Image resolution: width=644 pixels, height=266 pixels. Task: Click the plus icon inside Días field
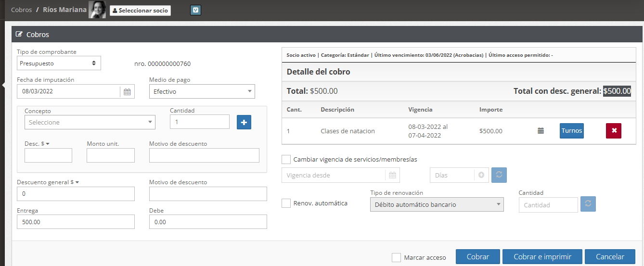[x=481, y=175]
